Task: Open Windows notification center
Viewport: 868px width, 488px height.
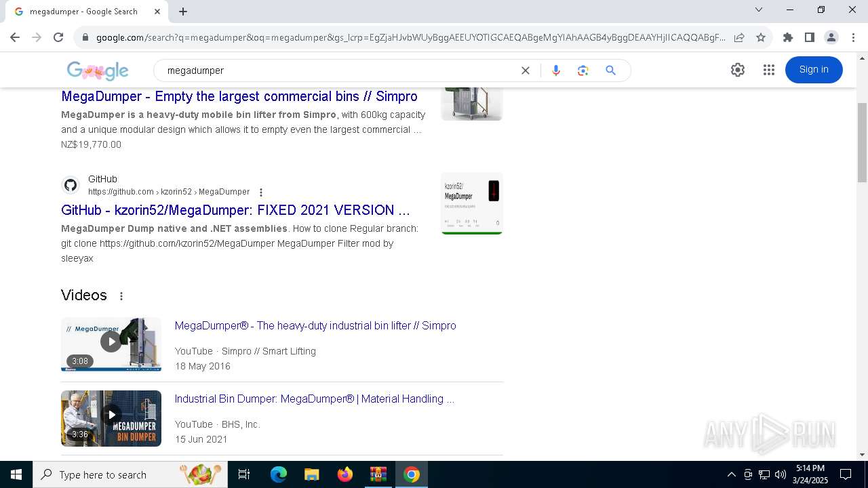Action: [846, 474]
